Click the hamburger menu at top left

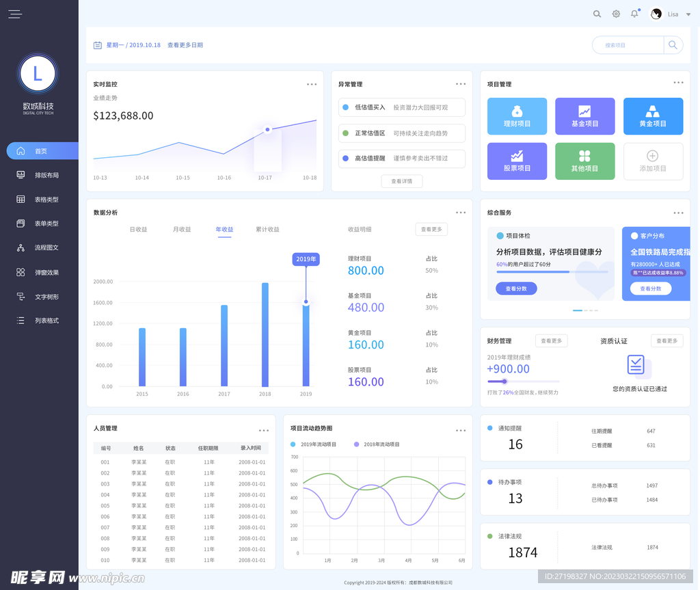coord(15,14)
